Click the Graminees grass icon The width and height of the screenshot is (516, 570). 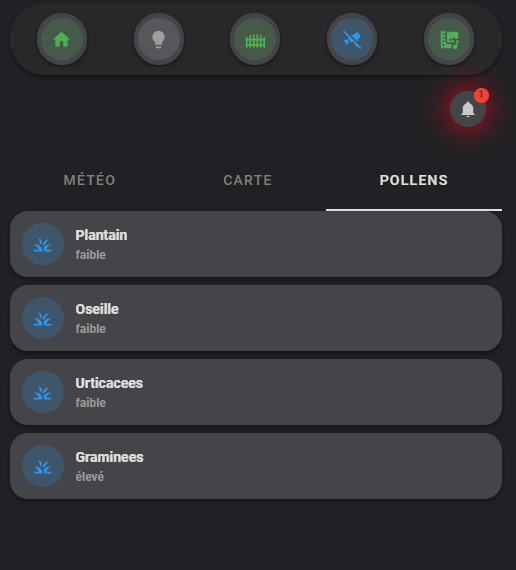43,466
